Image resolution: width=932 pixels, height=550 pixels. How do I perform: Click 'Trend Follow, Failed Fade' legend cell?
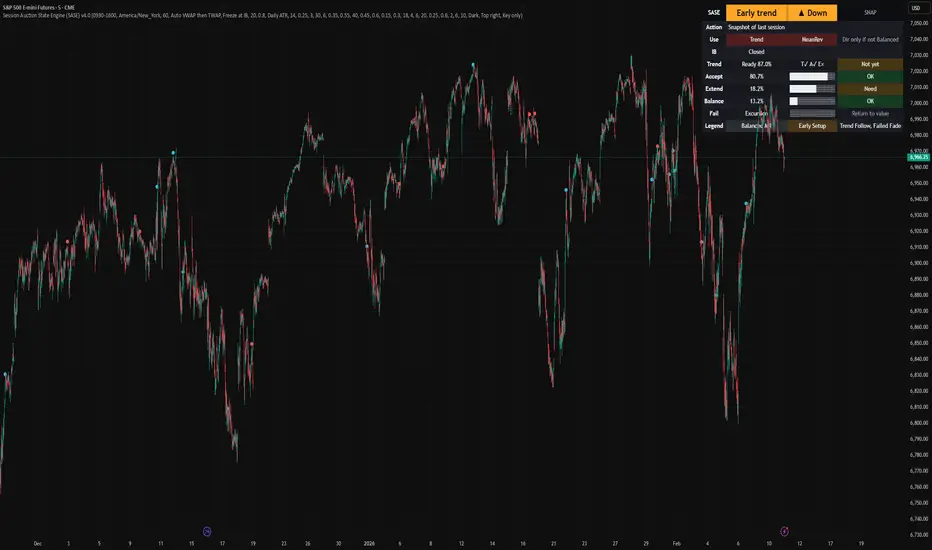(x=870, y=126)
